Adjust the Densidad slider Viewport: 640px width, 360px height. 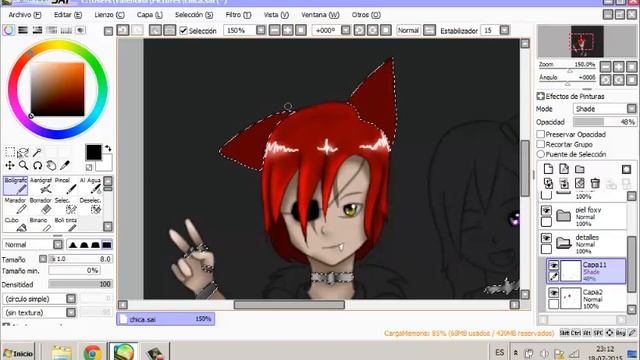click(80, 284)
